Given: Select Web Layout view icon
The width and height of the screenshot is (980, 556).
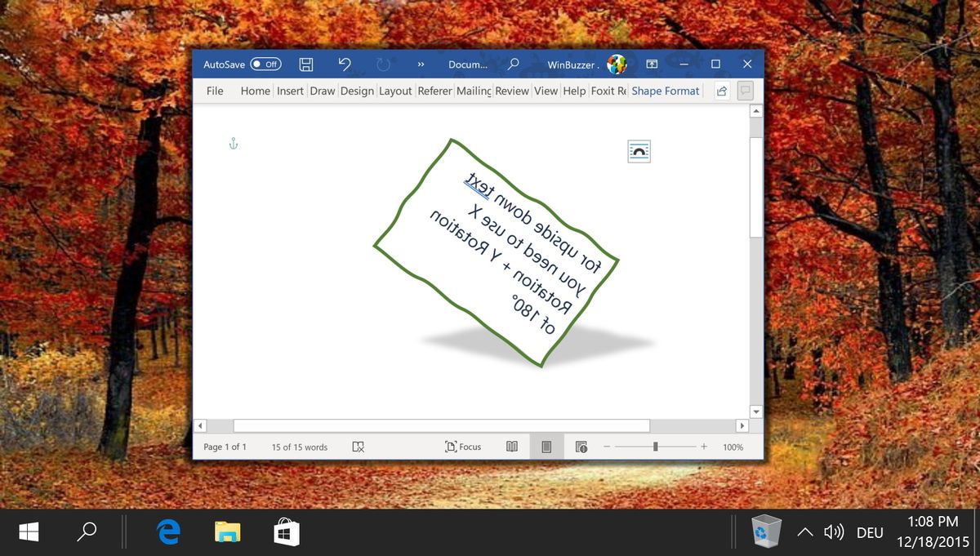Looking at the screenshot, I should click(x=581, y=447).
